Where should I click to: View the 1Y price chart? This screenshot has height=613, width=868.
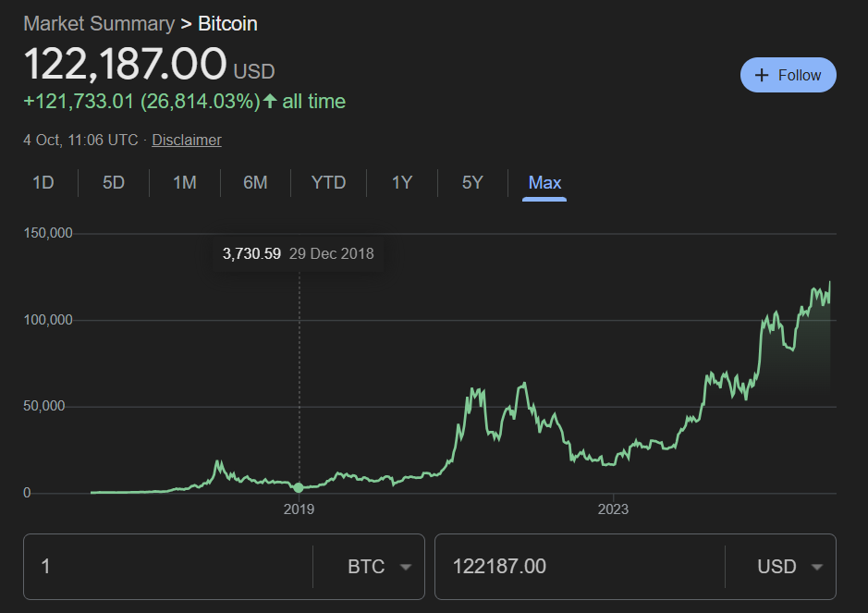(x=401, y=183)
